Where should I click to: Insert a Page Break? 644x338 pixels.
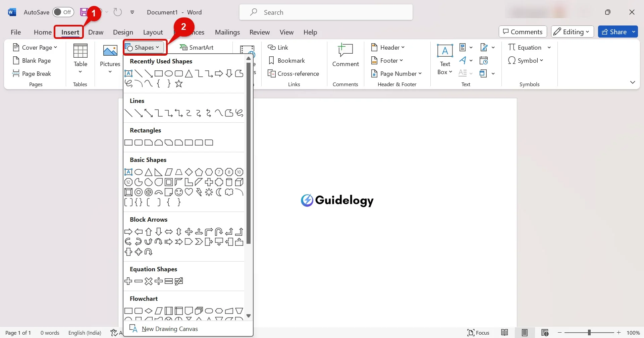click(x=32, y=73)
